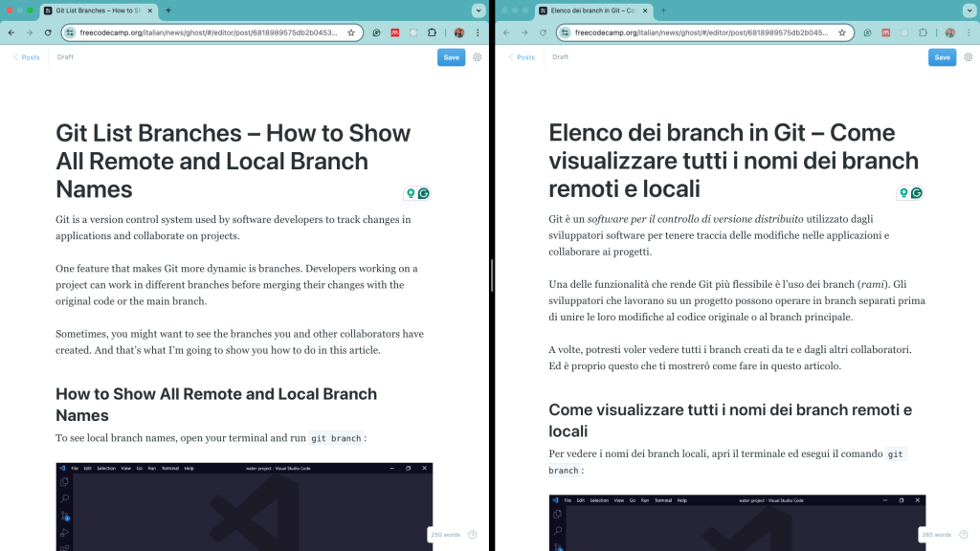Open help icon beside 265 words
Image resolution: width=980 pixels, height=551 pixels.
964,535
